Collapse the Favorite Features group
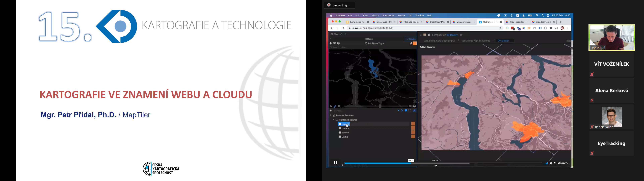Screen dimensions: 644x181 point(331,115)
